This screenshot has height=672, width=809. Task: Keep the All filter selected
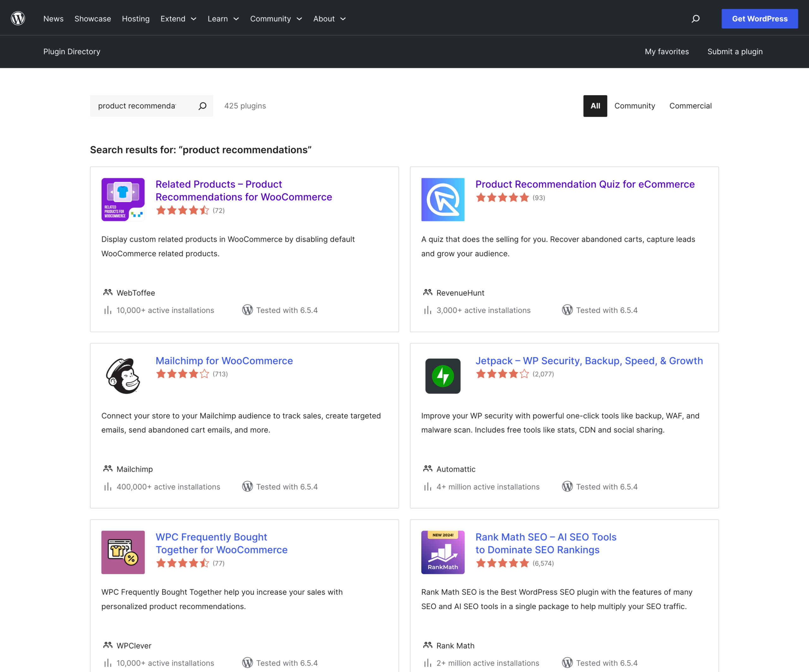[x=595, y=106]
